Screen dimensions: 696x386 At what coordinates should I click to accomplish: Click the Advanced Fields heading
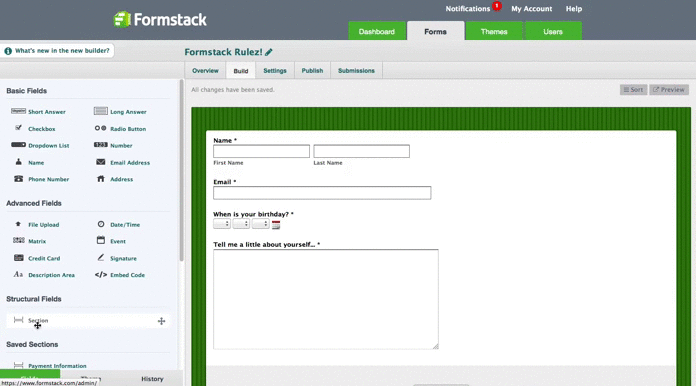34,203
